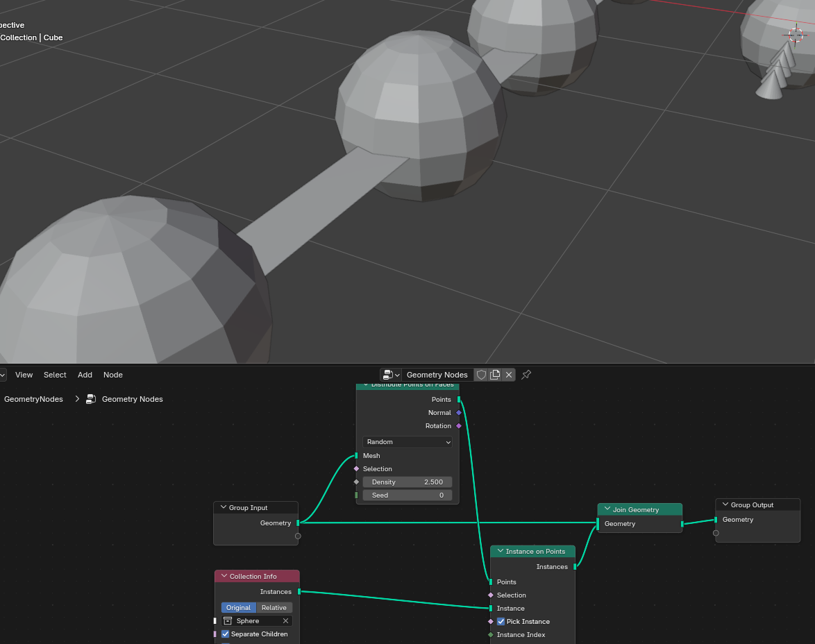This screenshot has height=644, width=815.
Task: Adjust the Density value field
Action: [x=407, y=482]
